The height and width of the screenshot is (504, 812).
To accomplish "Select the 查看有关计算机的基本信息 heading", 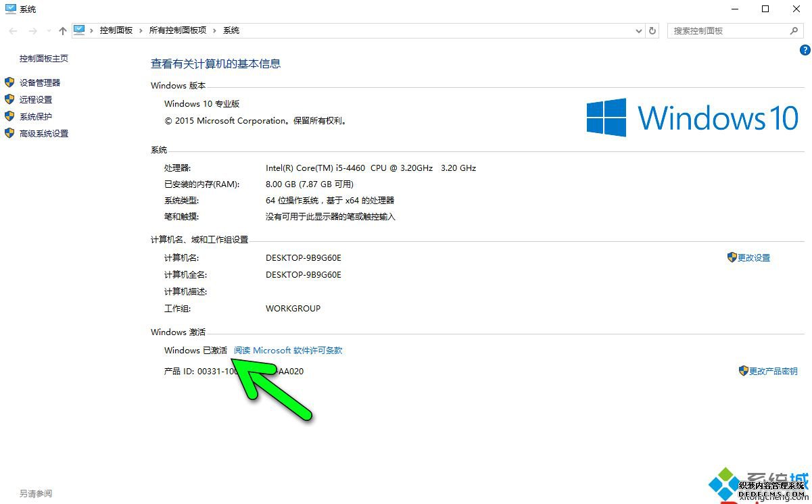I will [x=216, y=64].
